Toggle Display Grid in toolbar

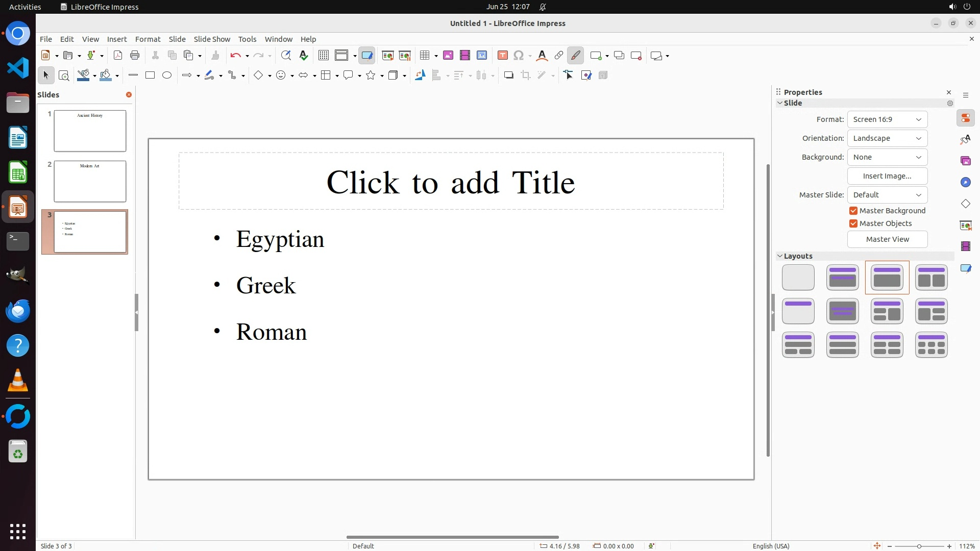point(323,56)
